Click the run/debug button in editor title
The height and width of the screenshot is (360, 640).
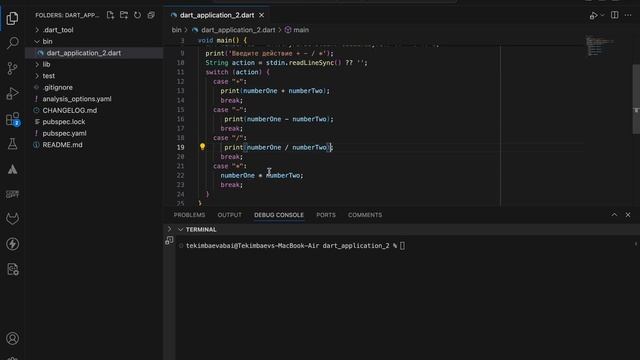pos(593,16)
